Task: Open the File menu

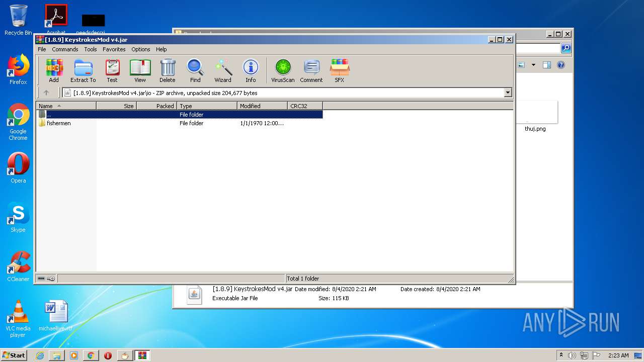Action: (x=42, y=49)
